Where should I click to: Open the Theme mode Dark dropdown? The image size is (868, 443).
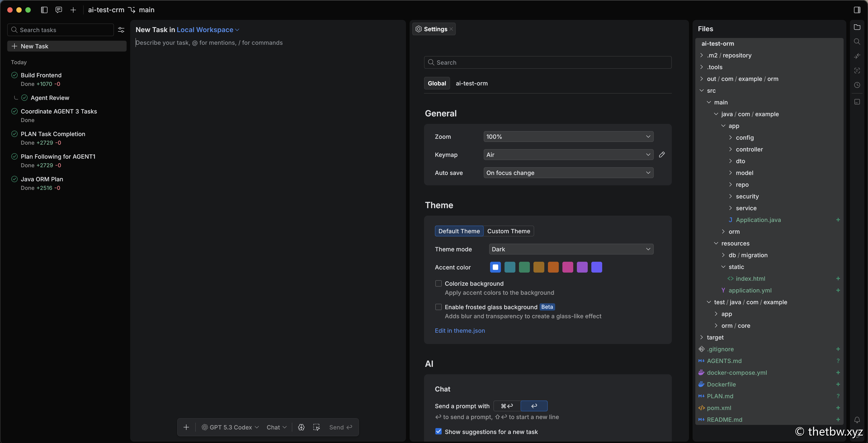571,249
